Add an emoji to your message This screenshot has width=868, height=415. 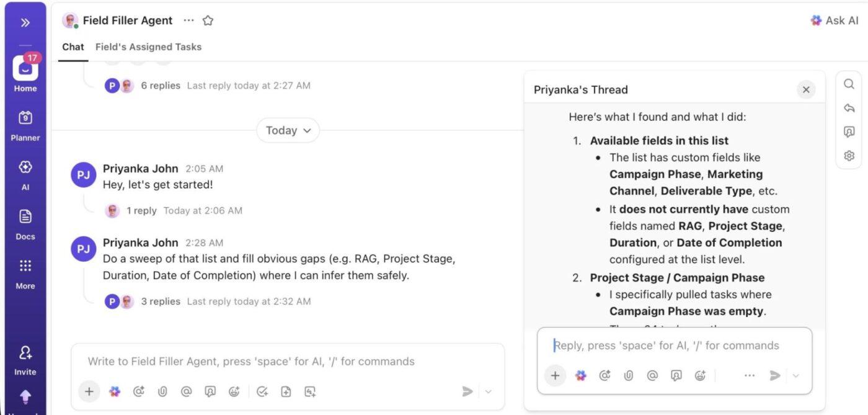point(234,391)
